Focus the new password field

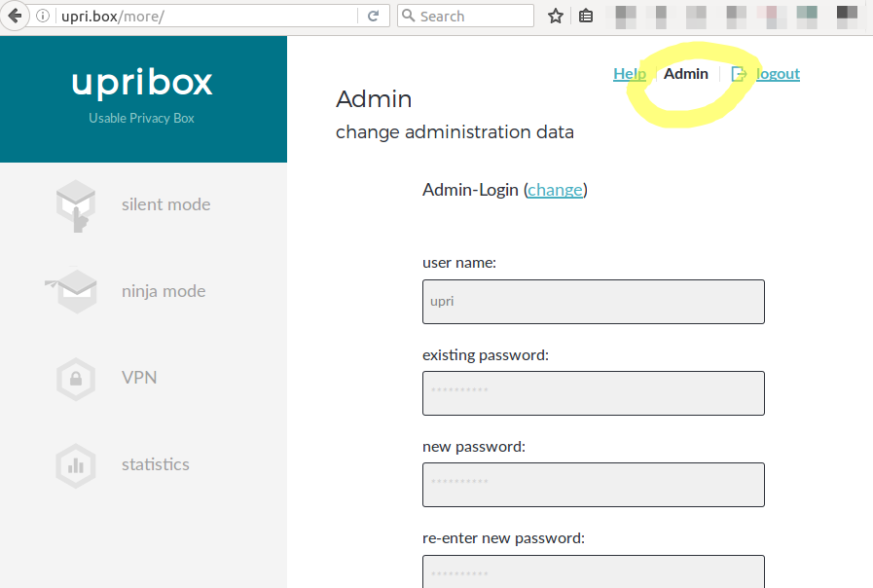594,485
